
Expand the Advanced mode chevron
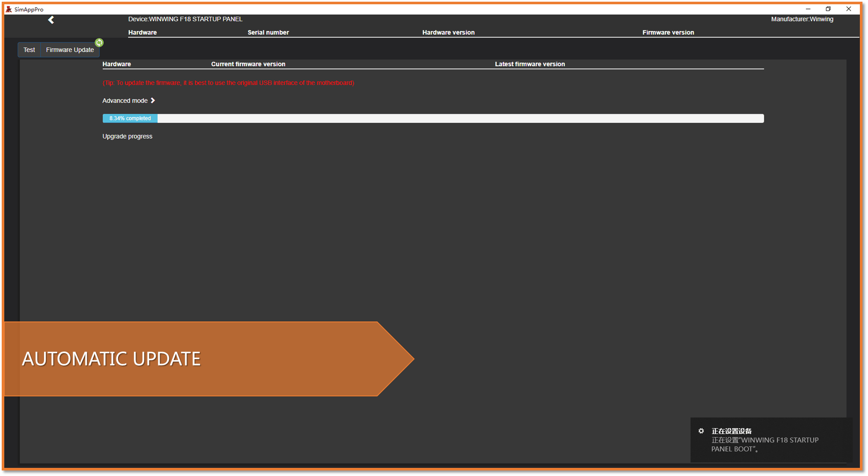(153, 101)
